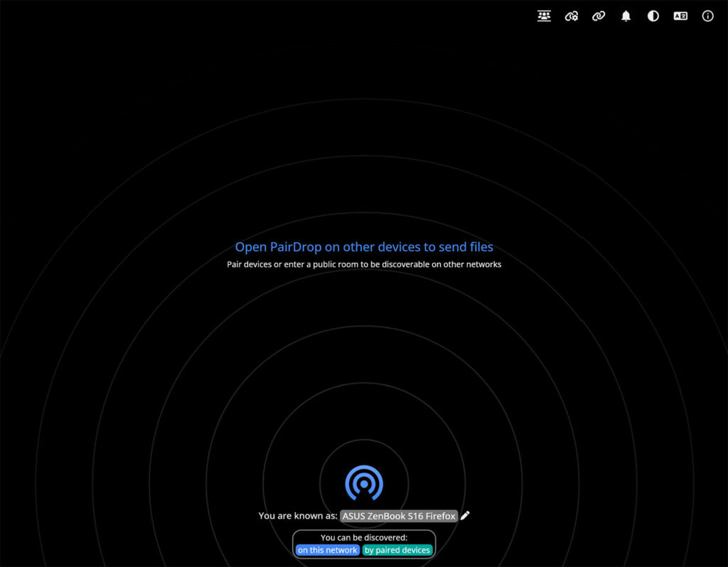Click 'Open PairDrop on other devices' heading

pos(364,247)
